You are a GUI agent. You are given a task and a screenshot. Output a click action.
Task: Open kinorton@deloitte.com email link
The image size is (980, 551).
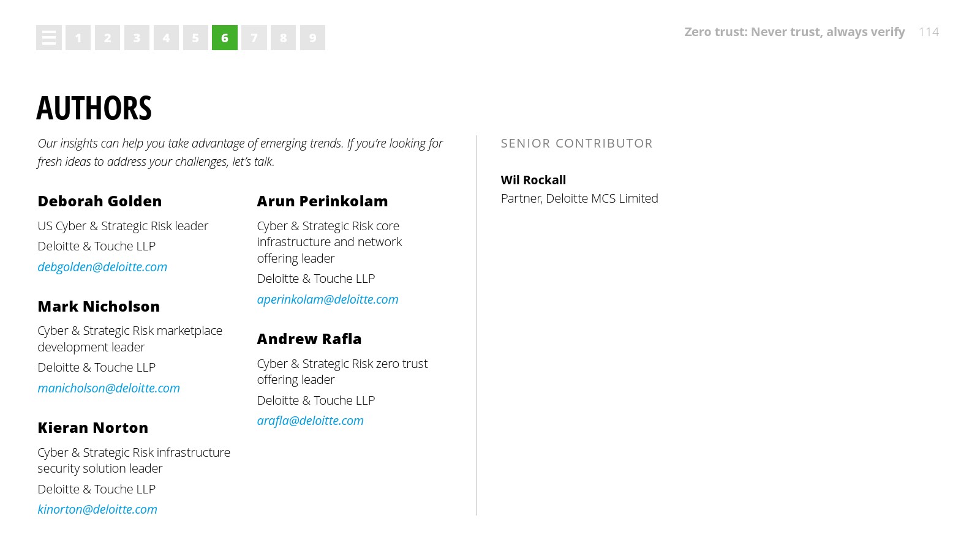(97, 509)
